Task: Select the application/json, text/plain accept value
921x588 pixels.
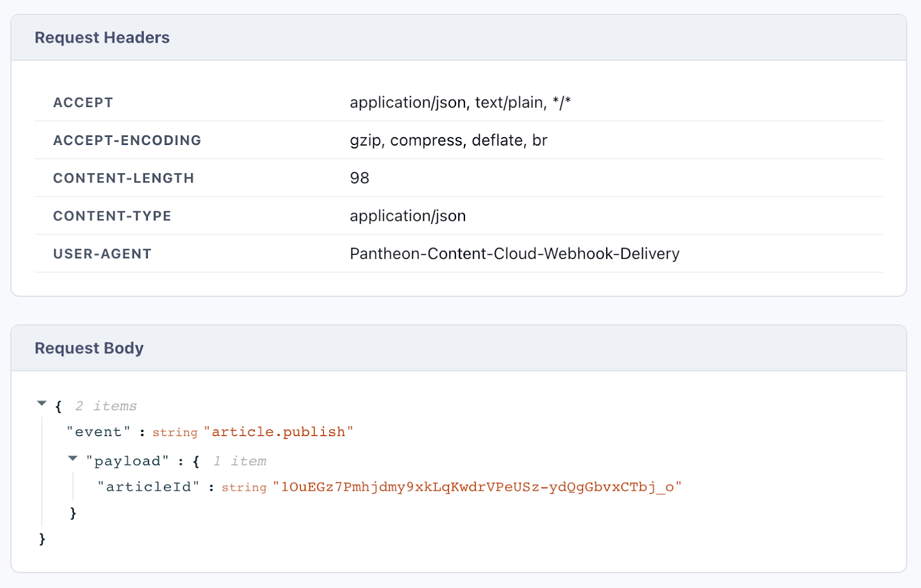Action: point(460,103)
